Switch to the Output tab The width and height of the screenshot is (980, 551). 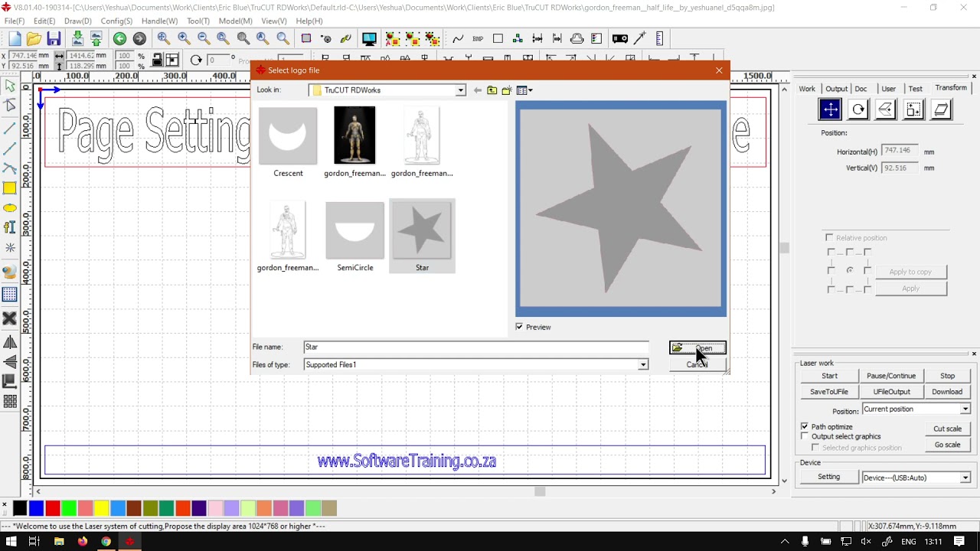click(x=836, y=89)
